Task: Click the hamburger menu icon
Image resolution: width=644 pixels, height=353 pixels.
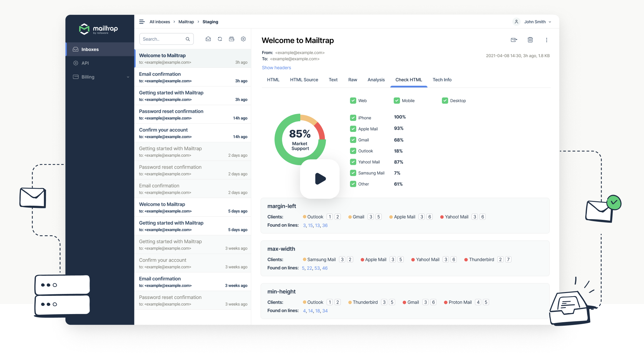Action: [x=142, y=22]
